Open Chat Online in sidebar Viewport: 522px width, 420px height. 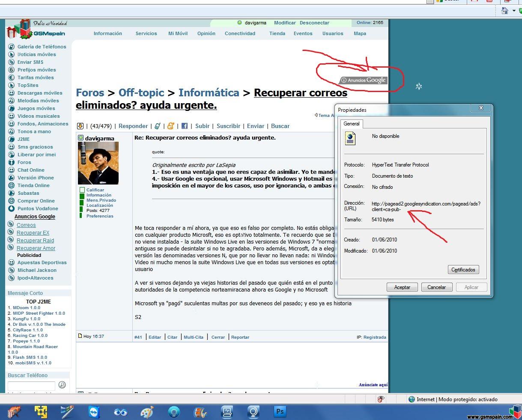pyautogui.click(x=31, y=170)
